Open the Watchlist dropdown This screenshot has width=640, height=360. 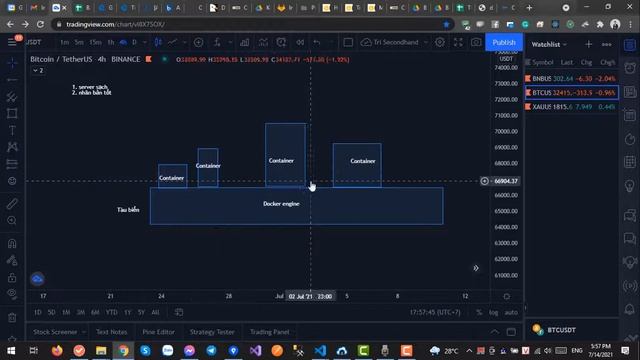[549, 44]
